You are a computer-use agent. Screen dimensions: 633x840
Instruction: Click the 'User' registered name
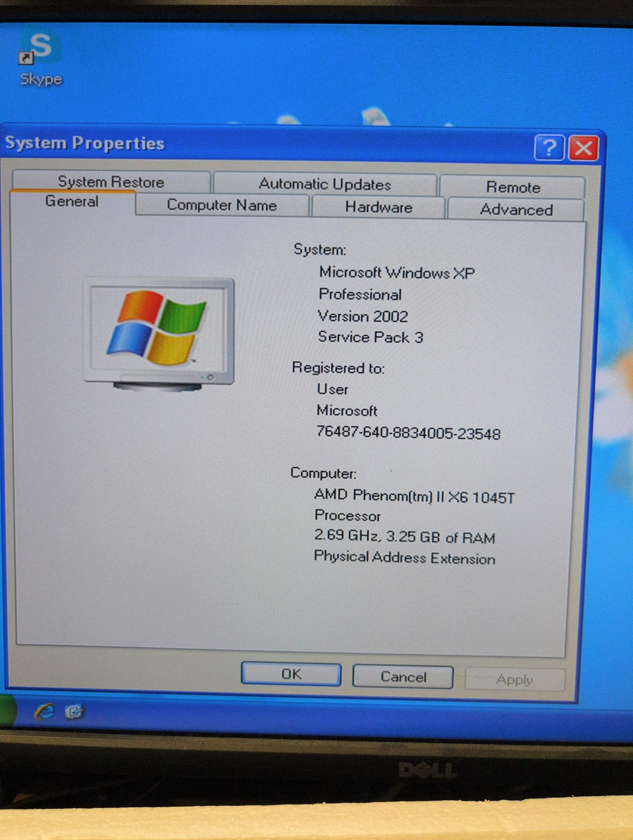point(332,389)
